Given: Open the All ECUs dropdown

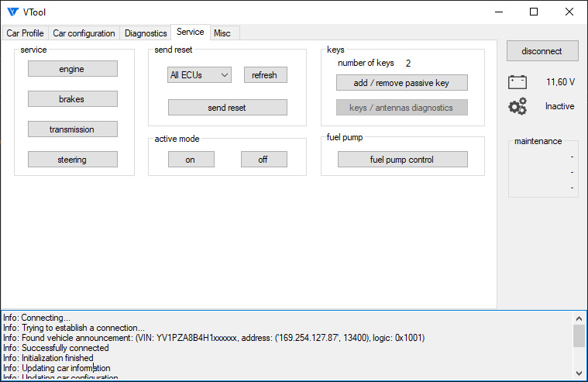Looking at the screenshot, I should [199, 75].
